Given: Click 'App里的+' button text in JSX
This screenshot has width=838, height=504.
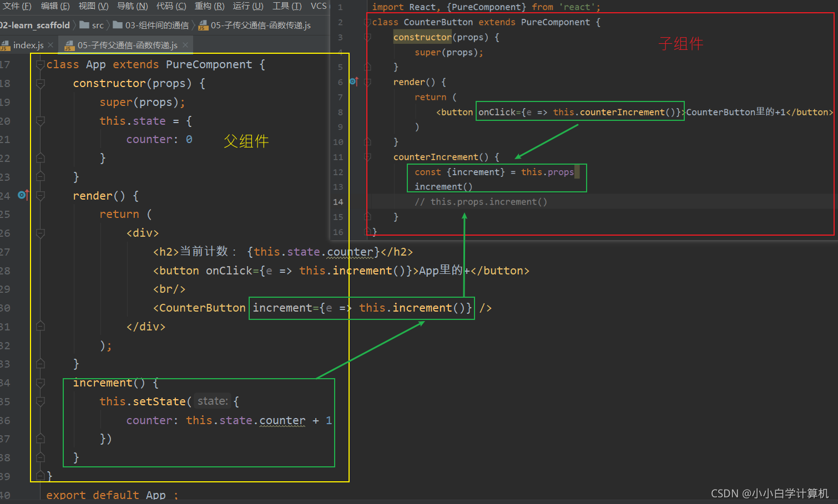Looking at the screenshot, I should click(445, 271).
